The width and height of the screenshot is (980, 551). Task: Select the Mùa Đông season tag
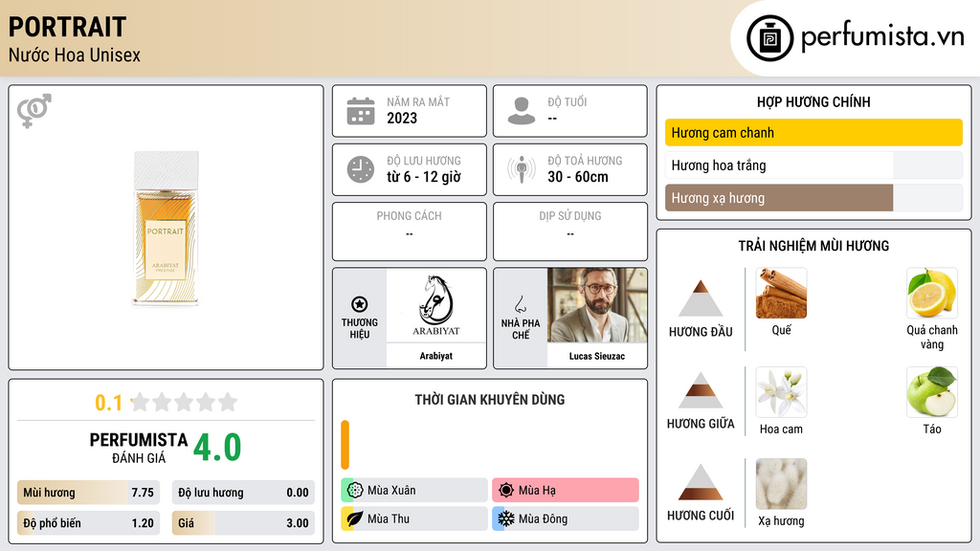566,518
